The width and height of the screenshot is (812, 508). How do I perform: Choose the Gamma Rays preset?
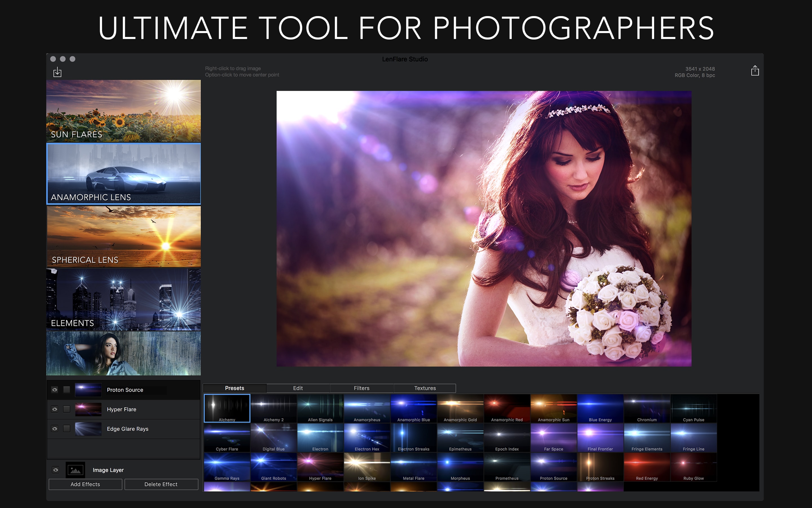tap(227, 467)
